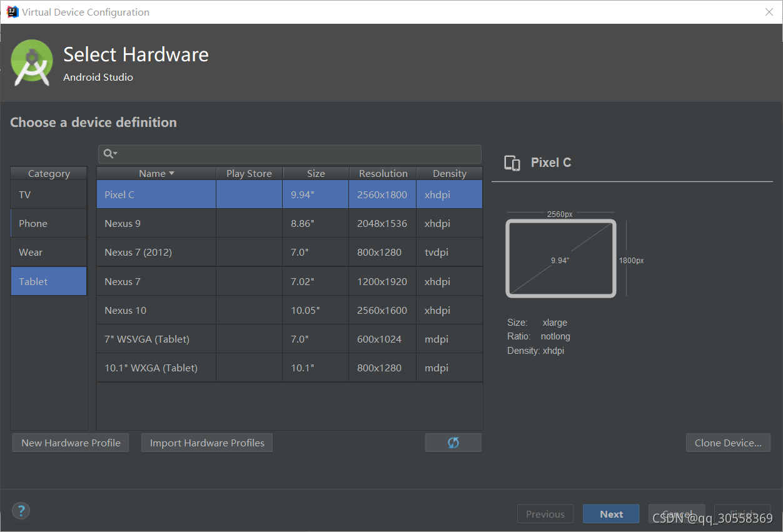Click the Category list header
Viewport: 783px width, 532px height.
49,173
